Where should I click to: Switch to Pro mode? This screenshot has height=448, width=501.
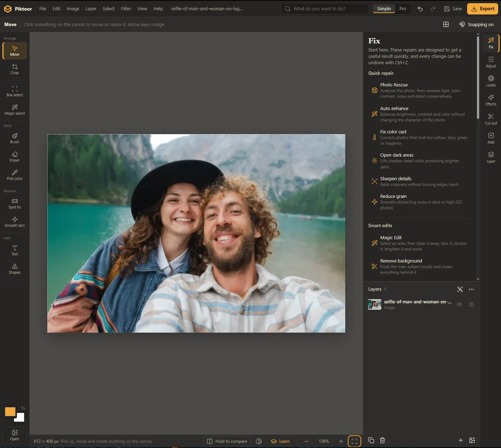403,9
